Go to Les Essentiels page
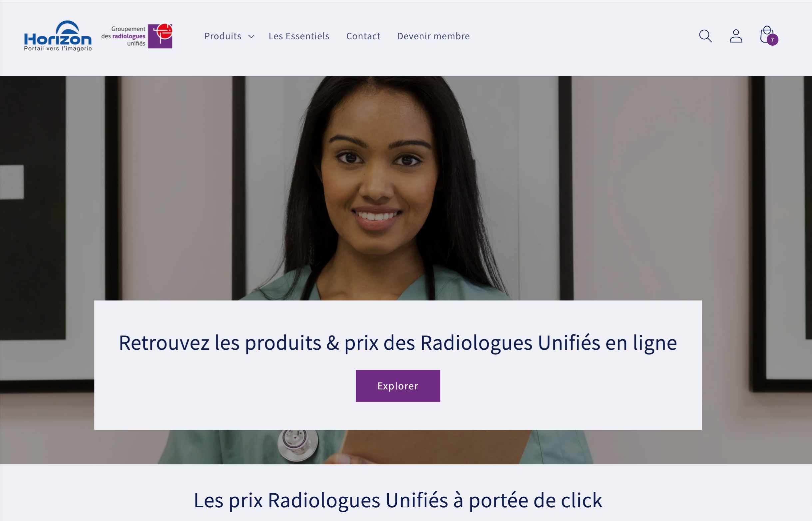This screenshot has height=521, width=812. tap(299, 36)
